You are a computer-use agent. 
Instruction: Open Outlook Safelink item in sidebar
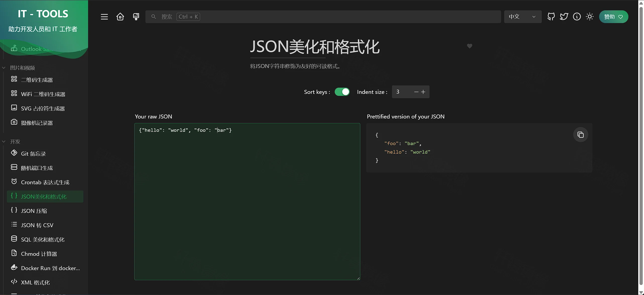click(x=45, y=49)
